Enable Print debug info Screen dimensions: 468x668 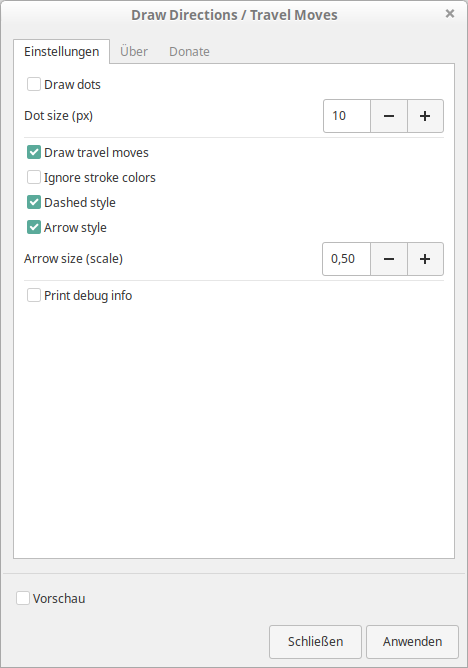point(34,295)
